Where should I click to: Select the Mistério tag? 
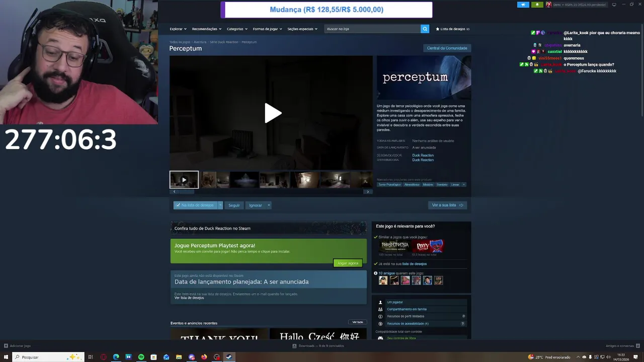[x=428, y=185]
